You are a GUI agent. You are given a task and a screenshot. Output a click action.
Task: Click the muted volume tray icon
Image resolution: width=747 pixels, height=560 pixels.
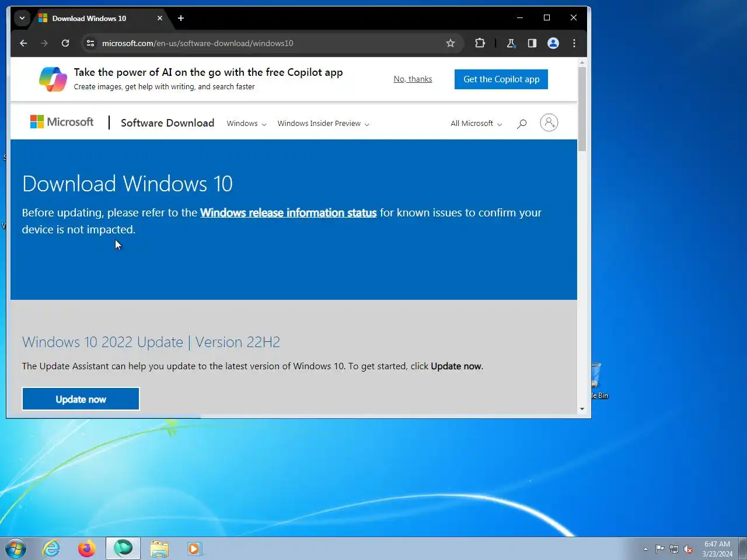tap(688, 549)
